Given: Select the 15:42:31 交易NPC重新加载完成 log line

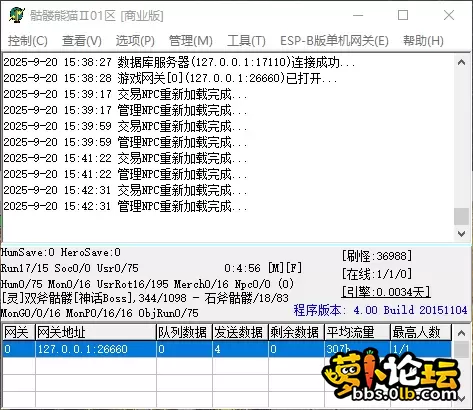Looking at the screenshot, I should [125, 190].
